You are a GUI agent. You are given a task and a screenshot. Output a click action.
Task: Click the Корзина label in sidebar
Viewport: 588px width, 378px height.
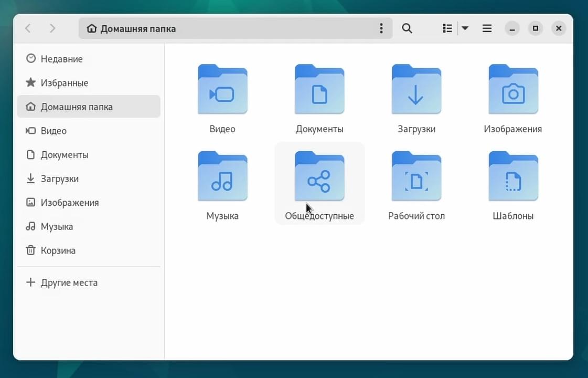[58, 250]
